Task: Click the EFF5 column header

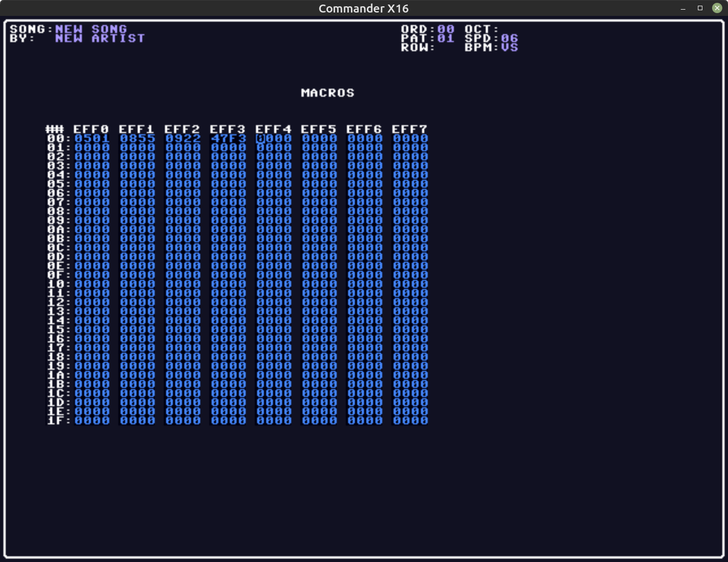Action: coord(318,129)
